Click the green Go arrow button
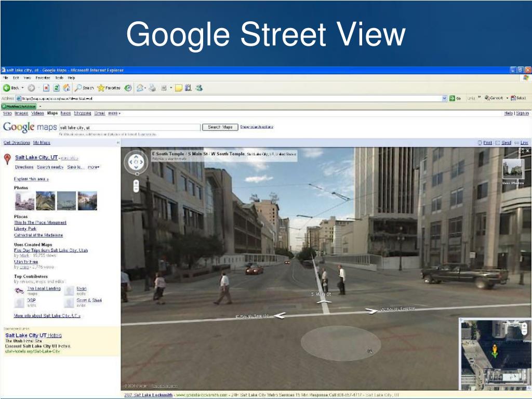This screenshot has height=399, width=532. [x=452, y=98]
